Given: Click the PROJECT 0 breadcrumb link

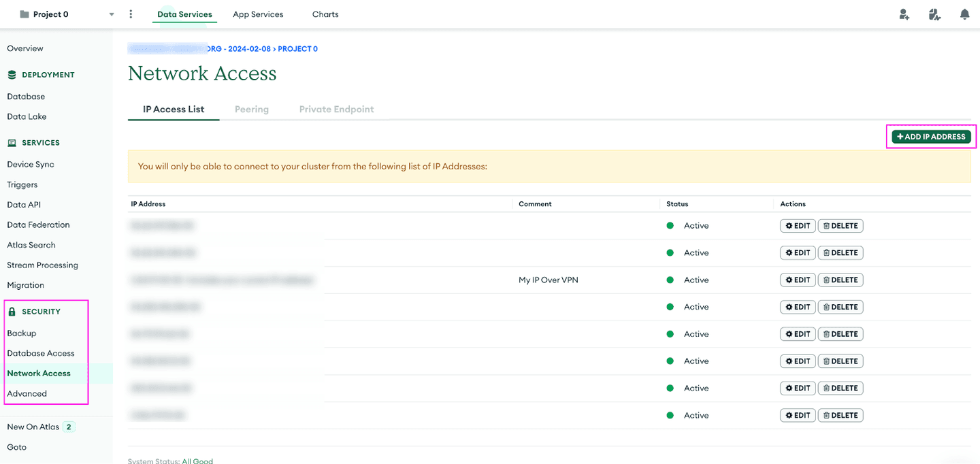Looking at the screenshot, I should pos(297,49).
